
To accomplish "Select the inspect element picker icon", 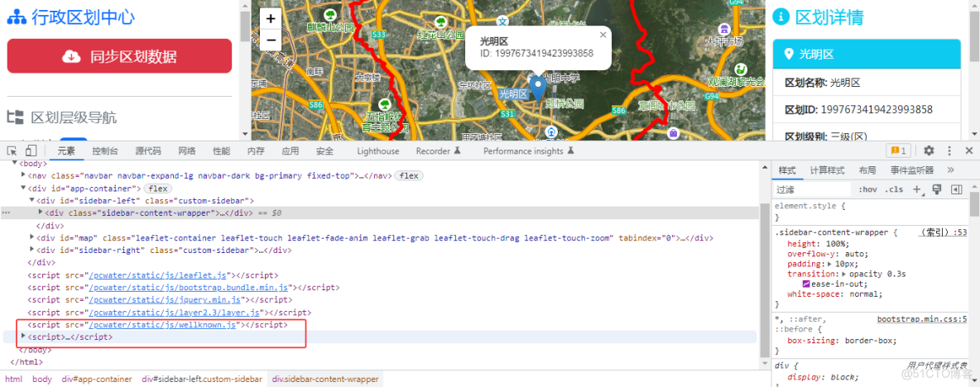I will (12, 150).
